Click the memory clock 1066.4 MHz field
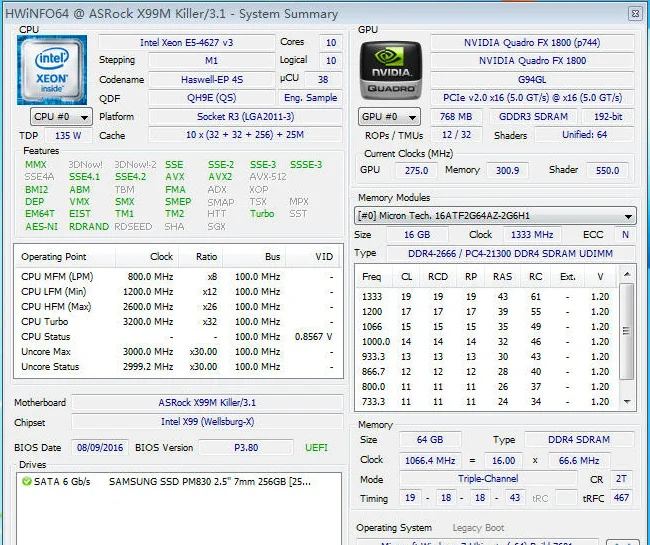Screen dimensions: 650x545 (x=430, y=460)
